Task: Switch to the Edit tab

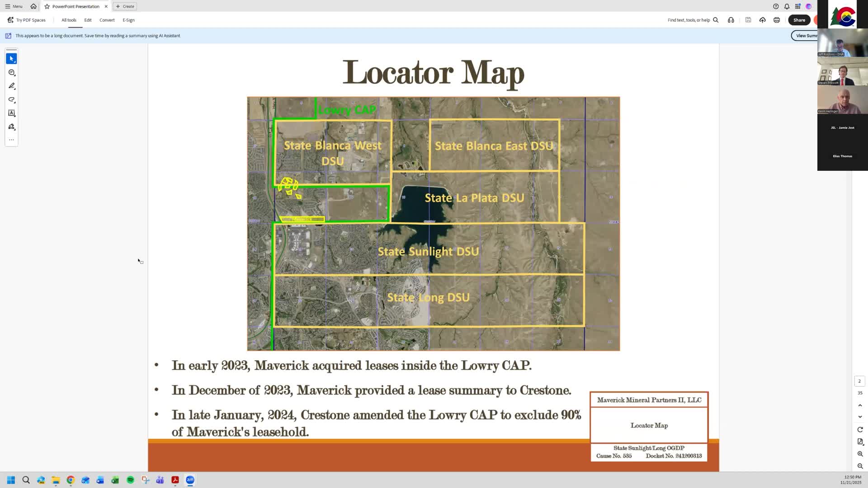Action: point(88,20)
